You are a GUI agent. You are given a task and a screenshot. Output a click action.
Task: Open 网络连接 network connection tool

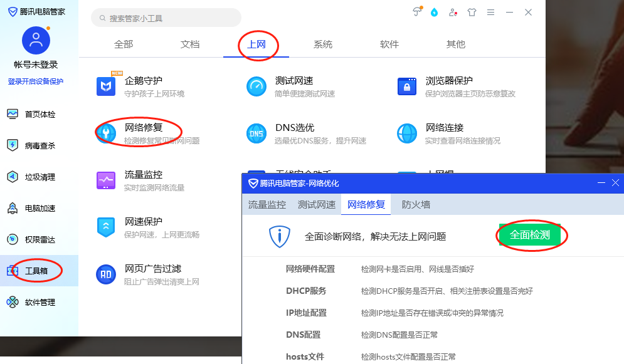coord(448,133)
